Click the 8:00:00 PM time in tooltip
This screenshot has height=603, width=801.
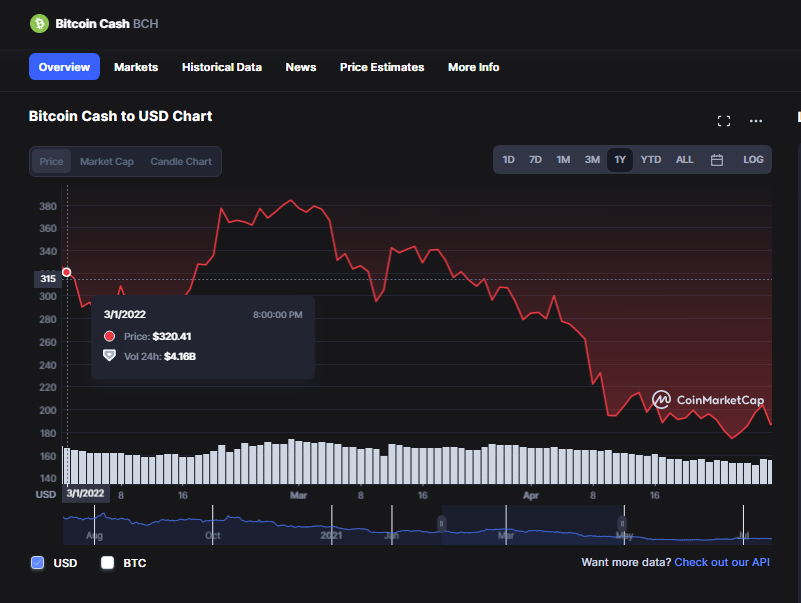tap(277, 315)
